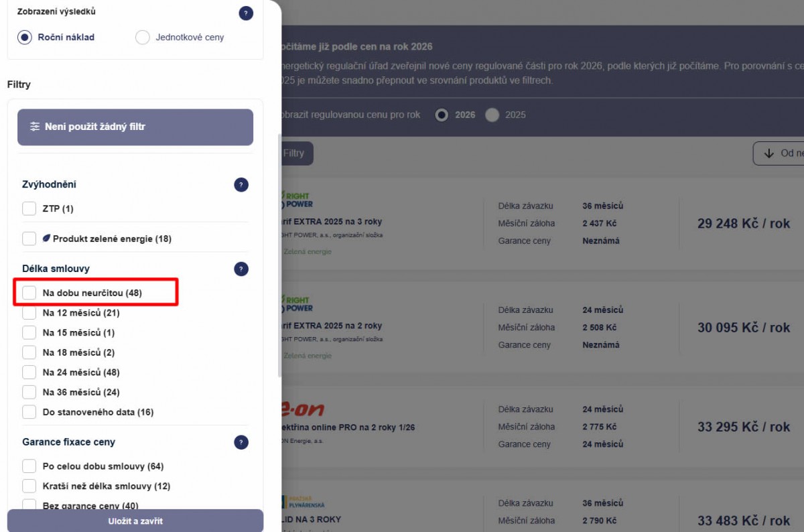Click the filter panel scrollbar

(x=279, y=255)
